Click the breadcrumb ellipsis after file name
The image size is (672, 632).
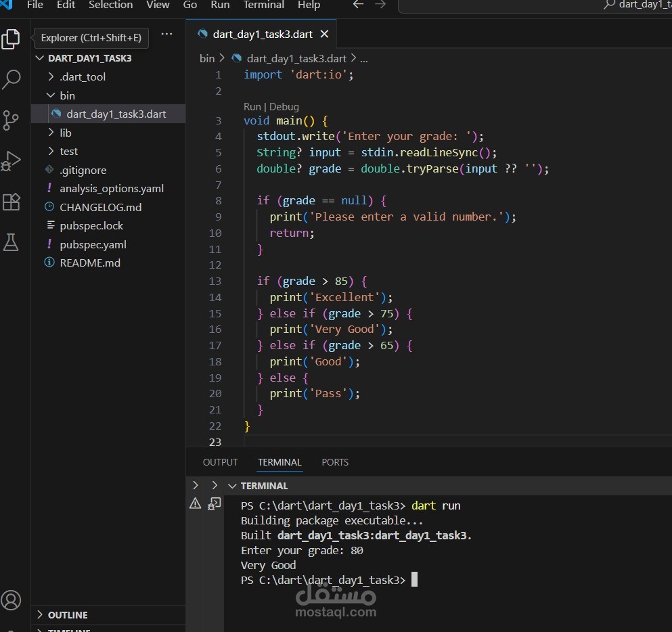364,59
